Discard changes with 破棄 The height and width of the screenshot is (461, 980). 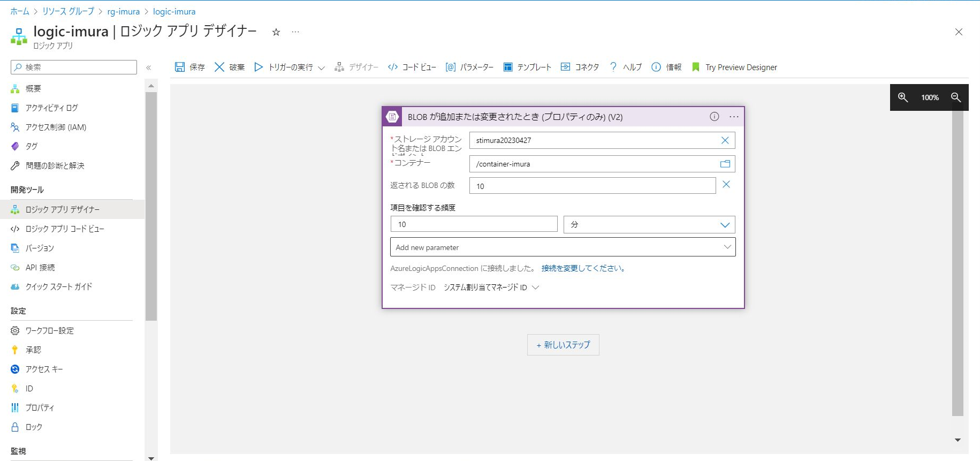pyautogui.click(x=230, y=67)
